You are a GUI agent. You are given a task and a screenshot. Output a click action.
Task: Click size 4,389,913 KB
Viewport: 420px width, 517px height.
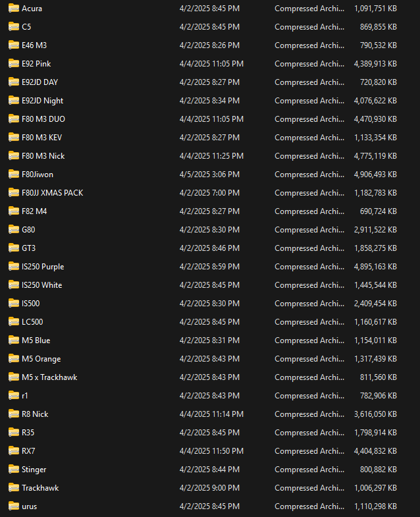(375, 64)
